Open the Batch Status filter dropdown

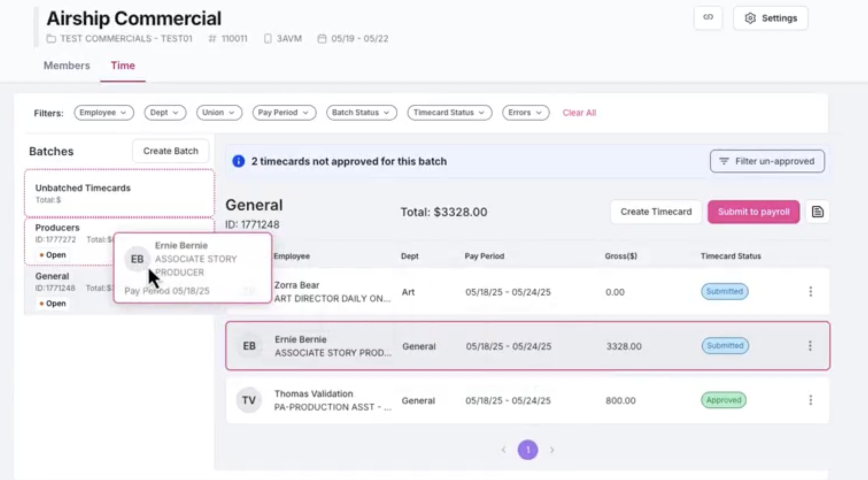(361, 113)
